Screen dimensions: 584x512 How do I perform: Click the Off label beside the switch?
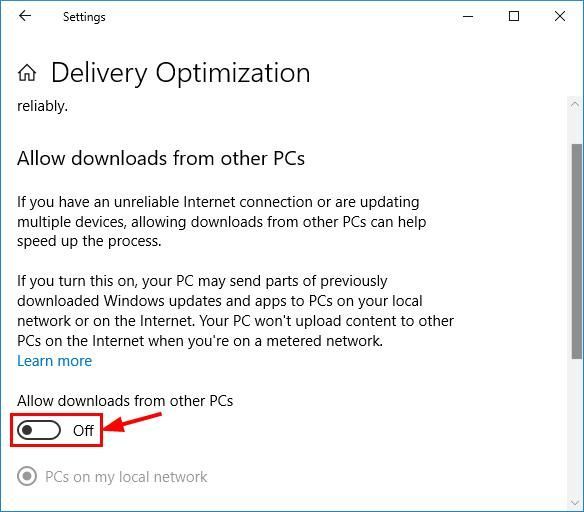click(83, 430)
